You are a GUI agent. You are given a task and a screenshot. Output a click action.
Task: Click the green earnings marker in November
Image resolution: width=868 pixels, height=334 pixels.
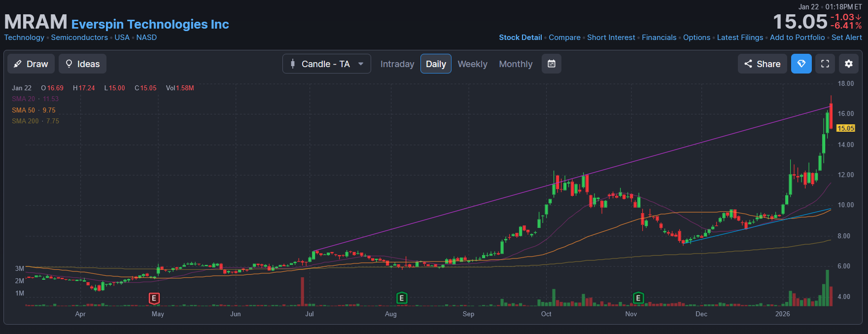point(638,298)
